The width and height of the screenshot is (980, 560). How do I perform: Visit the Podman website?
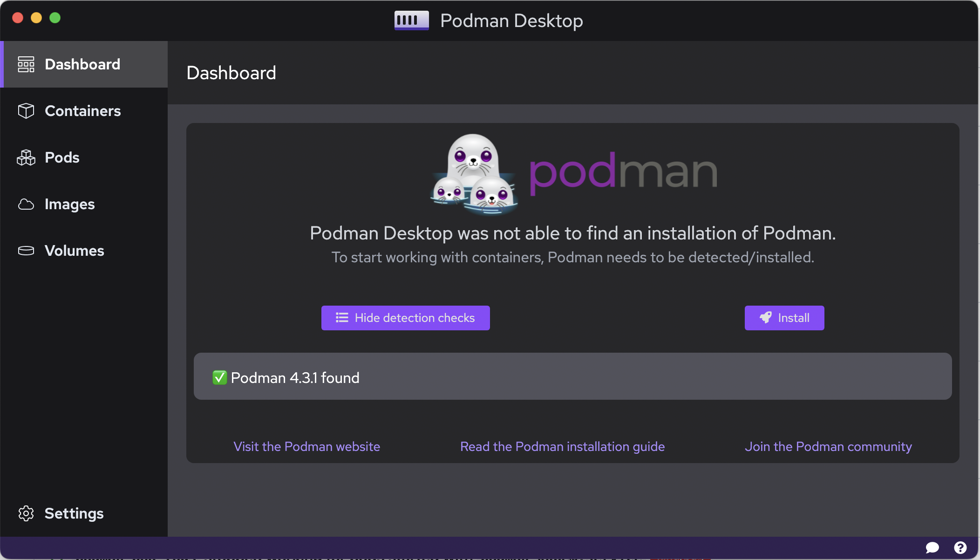306,446
